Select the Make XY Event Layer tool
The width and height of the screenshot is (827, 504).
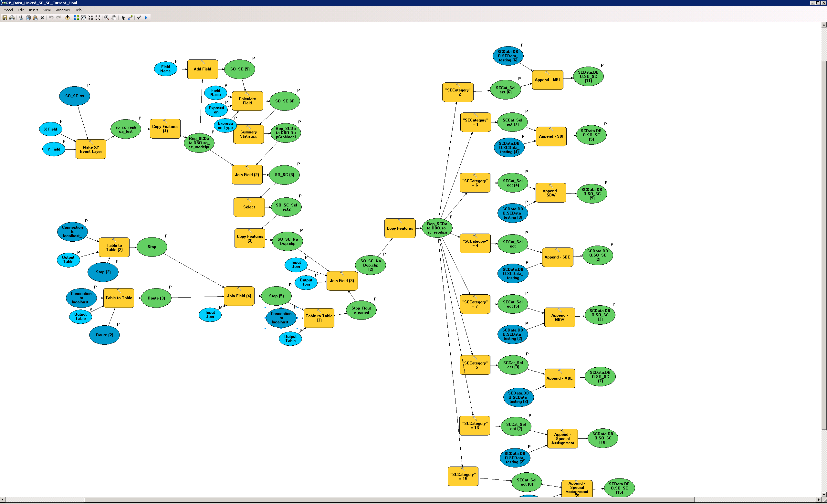91,149
